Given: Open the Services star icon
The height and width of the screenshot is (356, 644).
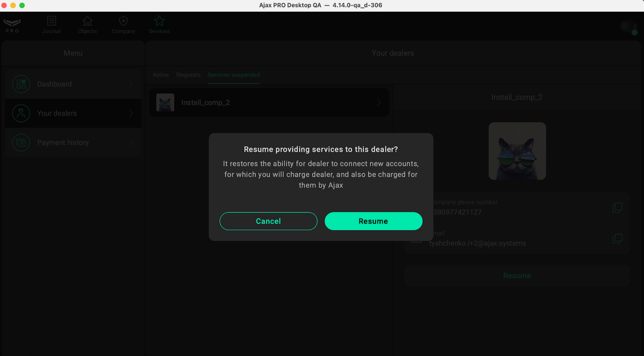Looking at the screenshot, I should click(x=159, y=21).
